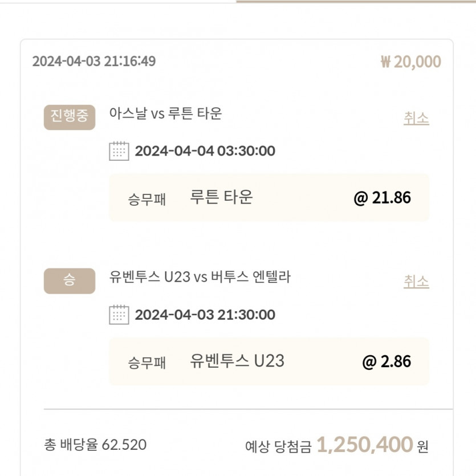
Task: Click the 2024-04-03 21:30:00 kickoff time
Action: point(205,315)
